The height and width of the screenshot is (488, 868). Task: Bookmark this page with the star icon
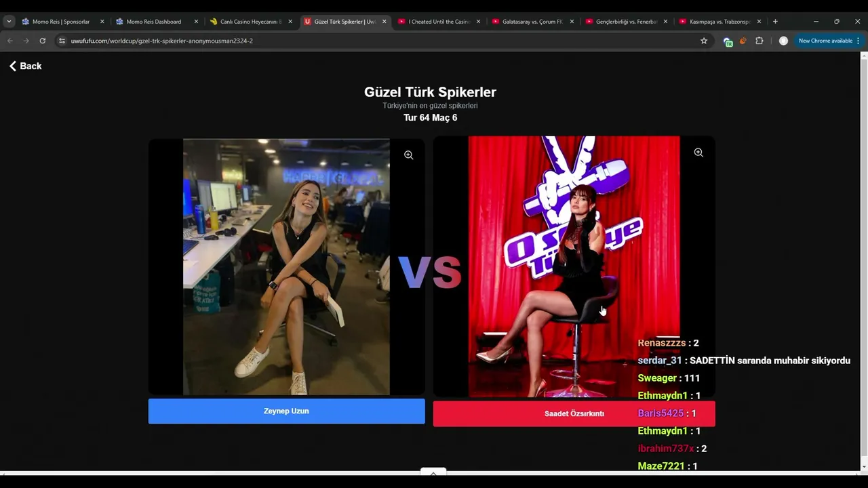tap(704, 41)
